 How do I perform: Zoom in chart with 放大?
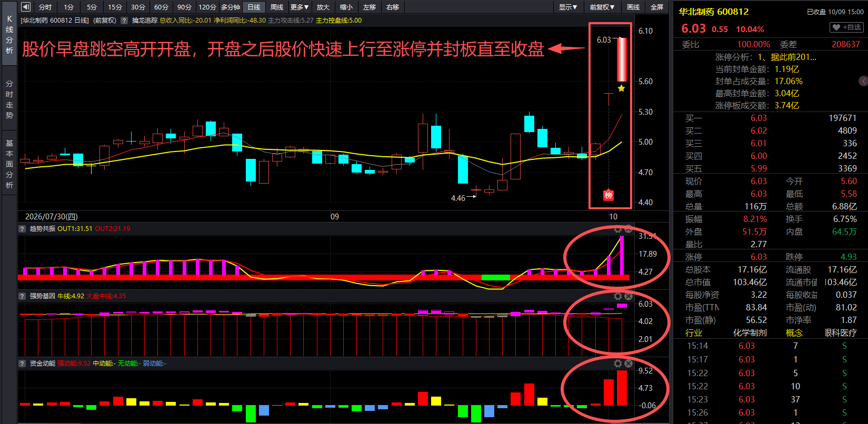[x=323, y=7]
